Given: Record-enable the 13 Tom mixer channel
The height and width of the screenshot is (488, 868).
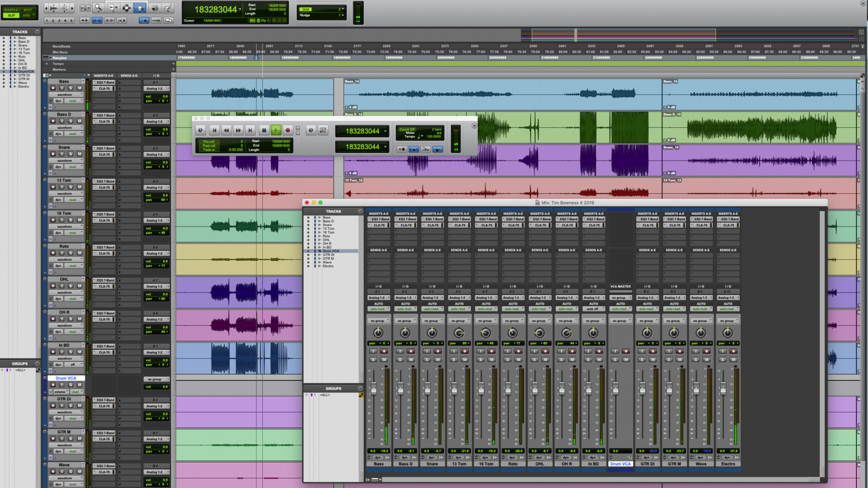Looking at the screenshot, I should point(465,351).
